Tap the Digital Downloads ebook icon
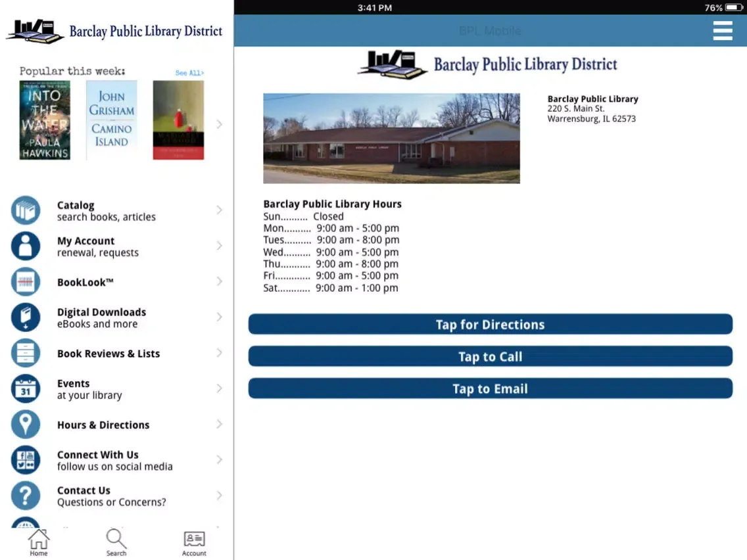The height and width of the screenshot is (560, 747). [x=26, y=317]
